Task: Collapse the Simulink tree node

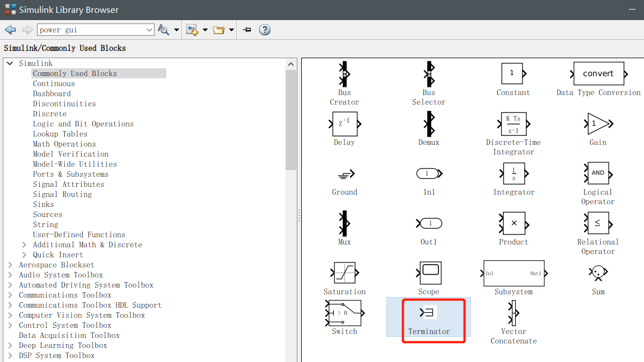Action: click(10, 63)
